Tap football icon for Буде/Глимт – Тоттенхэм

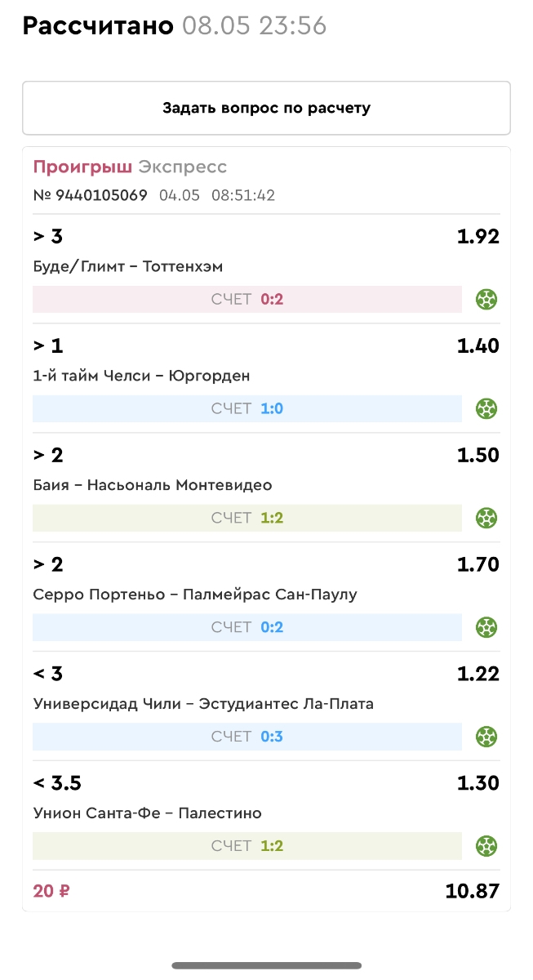[x=487, y=299]
